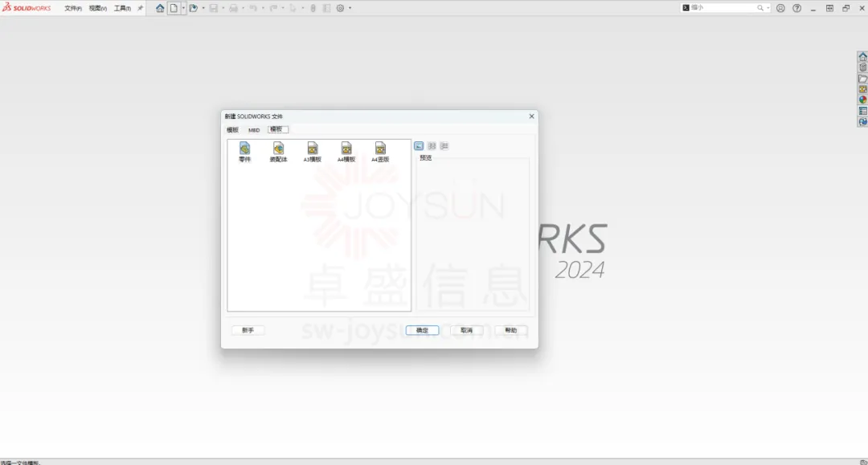Open the Appearances color ball pane
Screen dimensions: 868x465
862,100
